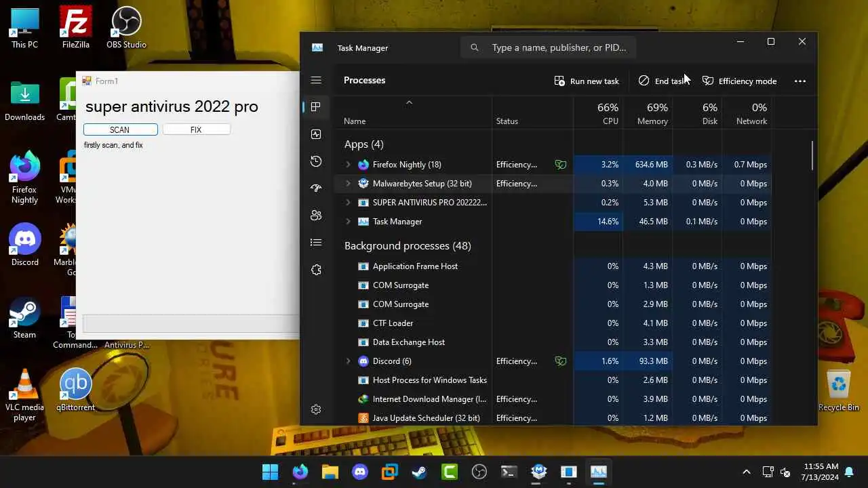Open This PC desktop icon
The image size is (868, 488).
coord(24,29)
